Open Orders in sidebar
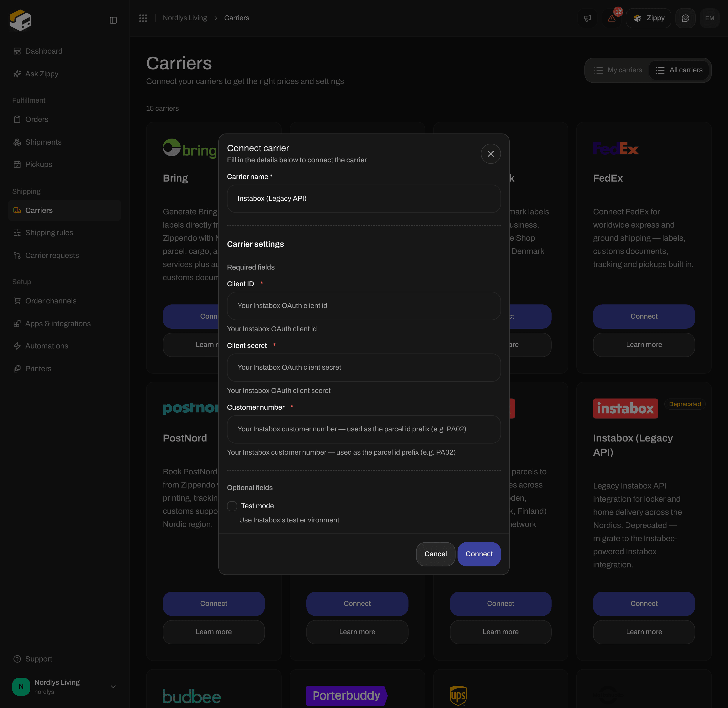The height and width of the screenshot is (708, 728). tap(65, 119)
